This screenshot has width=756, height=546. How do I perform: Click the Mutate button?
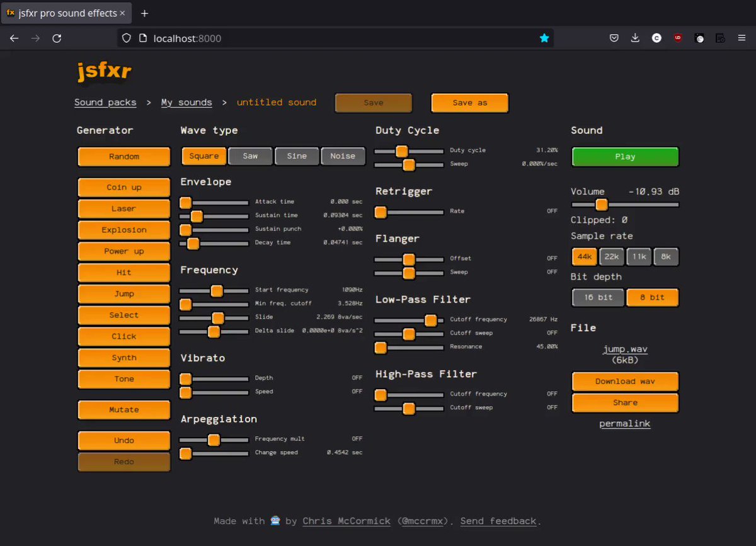click(124, 410)
